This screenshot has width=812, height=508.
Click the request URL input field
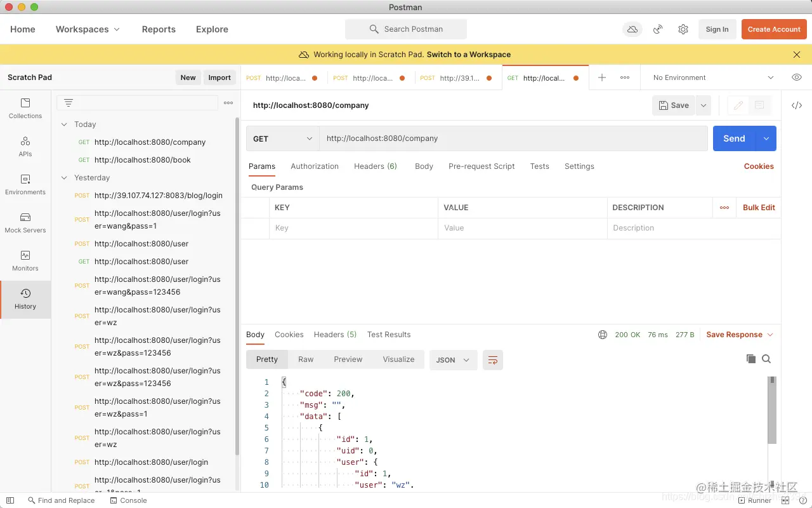pos(513,138)
